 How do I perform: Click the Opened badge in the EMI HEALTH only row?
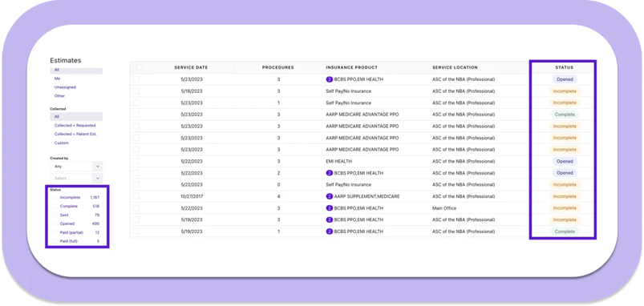(x=565, y=161)
